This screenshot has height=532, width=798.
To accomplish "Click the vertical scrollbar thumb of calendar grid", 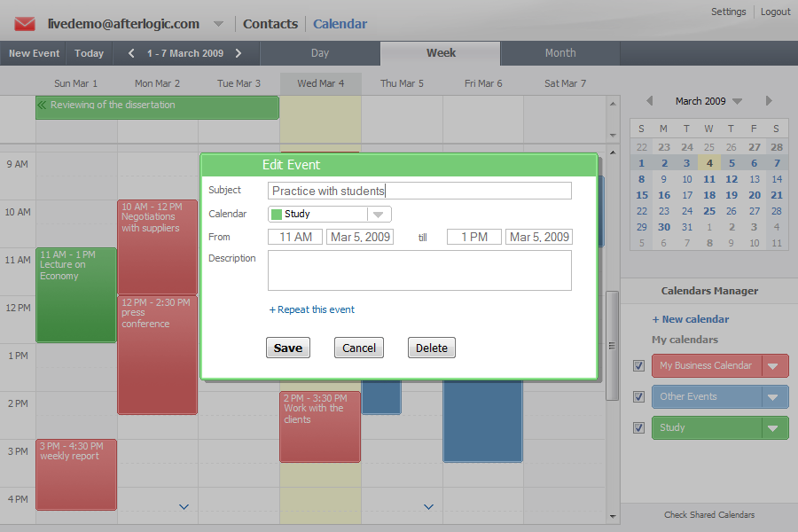I will pyautogui.click(x=612, y=346).
